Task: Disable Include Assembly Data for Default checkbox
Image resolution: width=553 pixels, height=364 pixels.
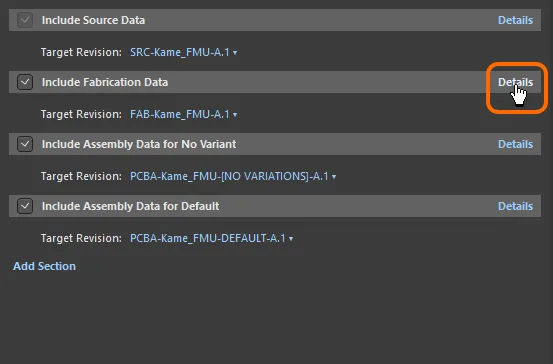Action: click(x=25, y=206)
